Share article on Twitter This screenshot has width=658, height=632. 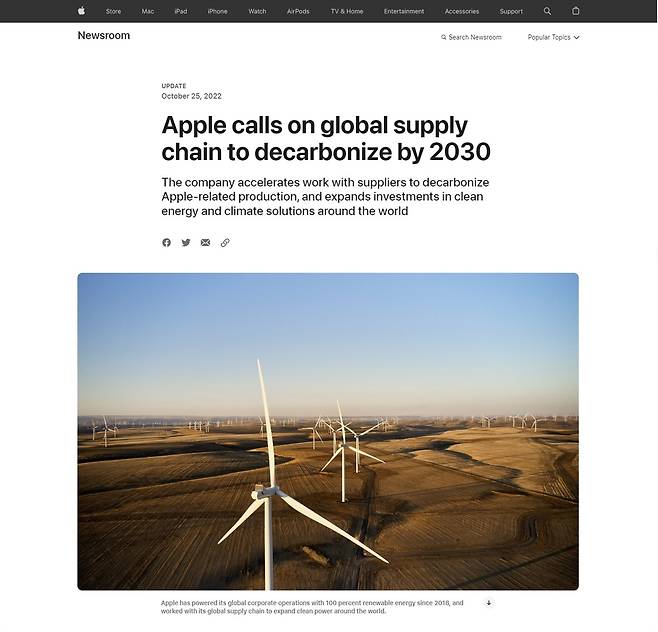(186, 243)
